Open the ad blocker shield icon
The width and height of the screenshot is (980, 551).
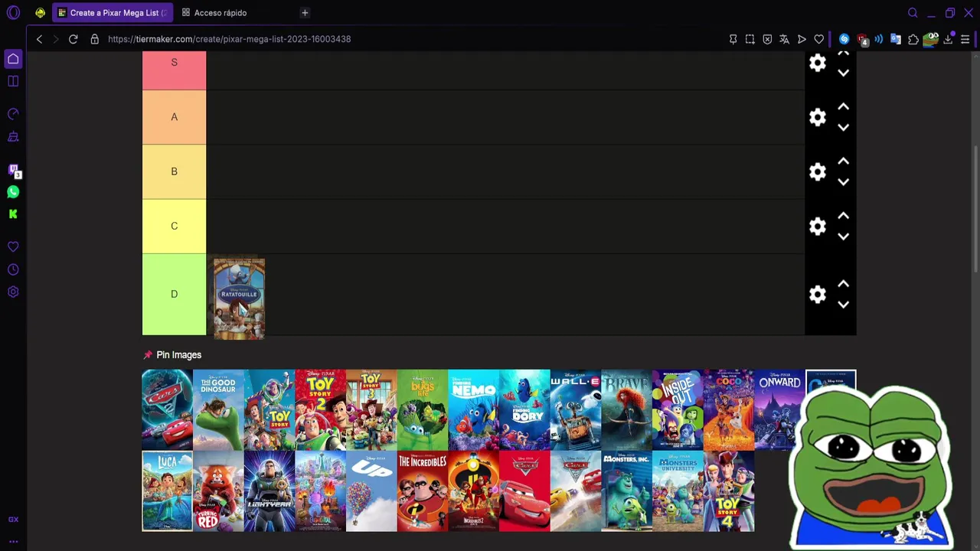click(x=767, y=39)
